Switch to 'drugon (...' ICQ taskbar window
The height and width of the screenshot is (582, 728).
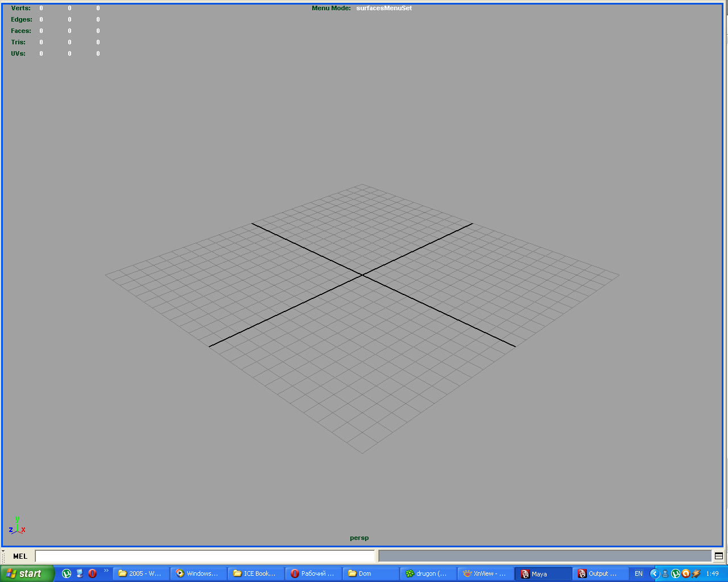[428, 573]
